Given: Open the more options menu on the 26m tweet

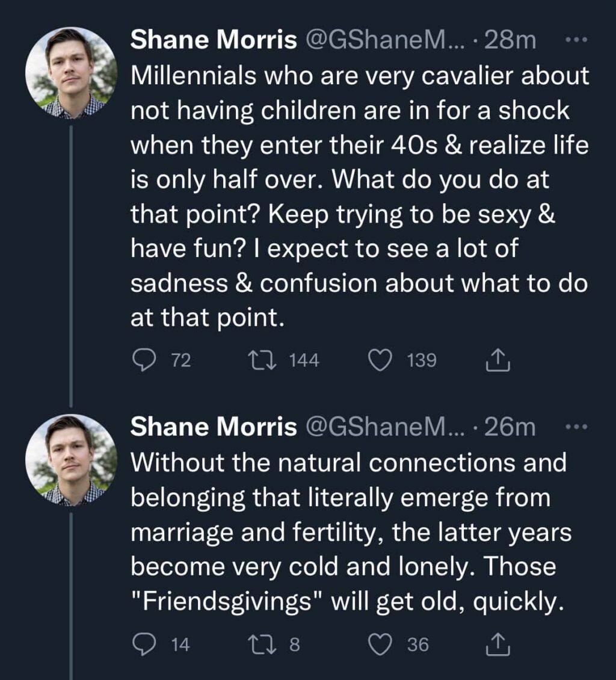Looking at the screenshot, I should 576,427.
